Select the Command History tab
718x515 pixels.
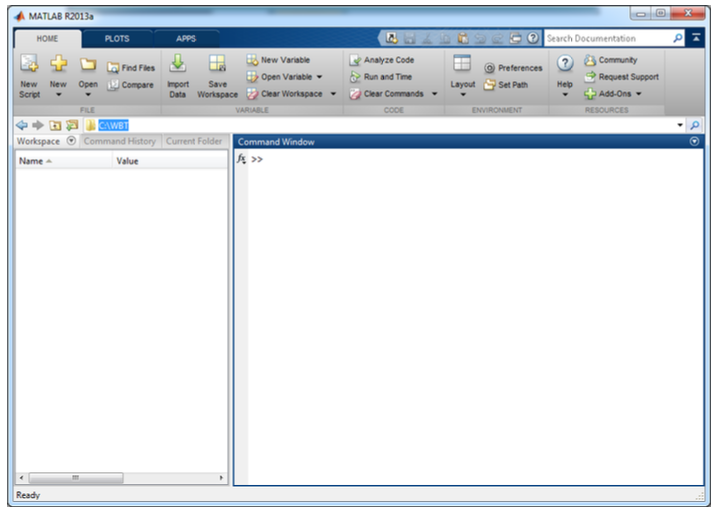(120, 141)
